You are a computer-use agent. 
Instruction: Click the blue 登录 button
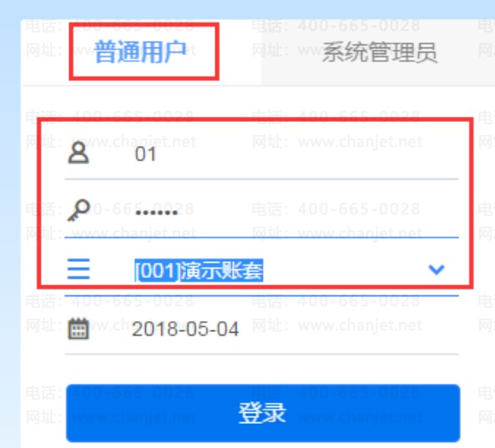(x=263, y=413)
